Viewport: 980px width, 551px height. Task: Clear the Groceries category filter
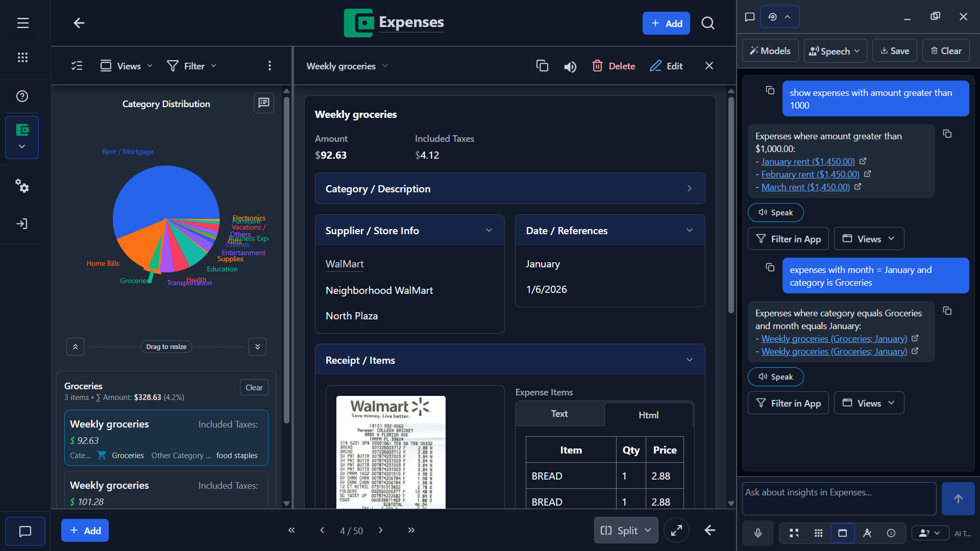point(254,388)
